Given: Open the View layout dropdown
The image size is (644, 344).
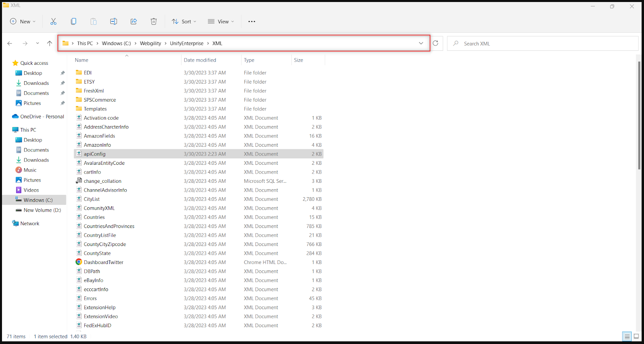Looking at the screenshot, I should [x=221, y=22].
